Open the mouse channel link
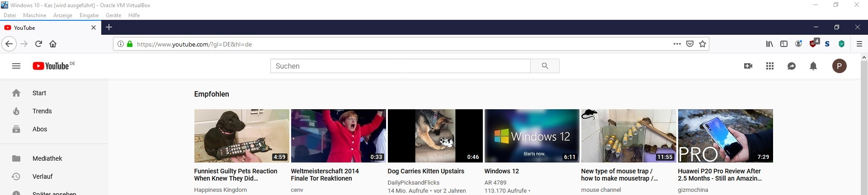868x195 pixels. tap(601, 190)
